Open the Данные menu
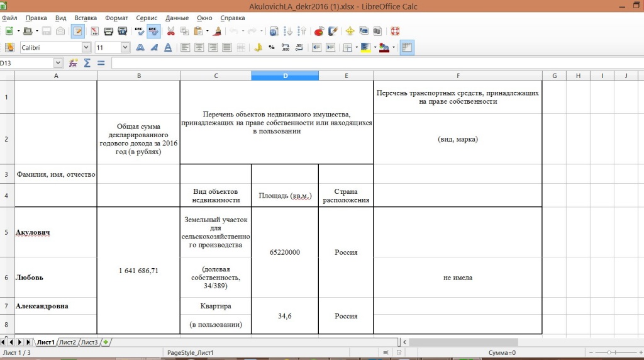 pyautogui.click(x=177, y=18)
